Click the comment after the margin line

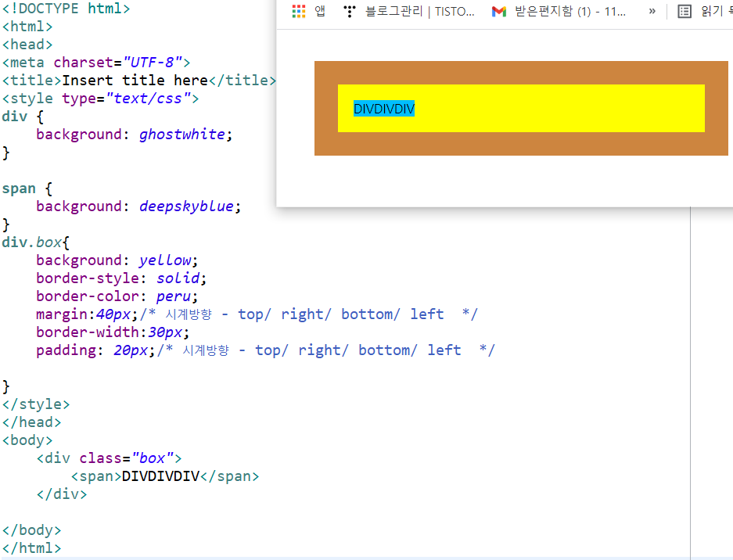309,314
